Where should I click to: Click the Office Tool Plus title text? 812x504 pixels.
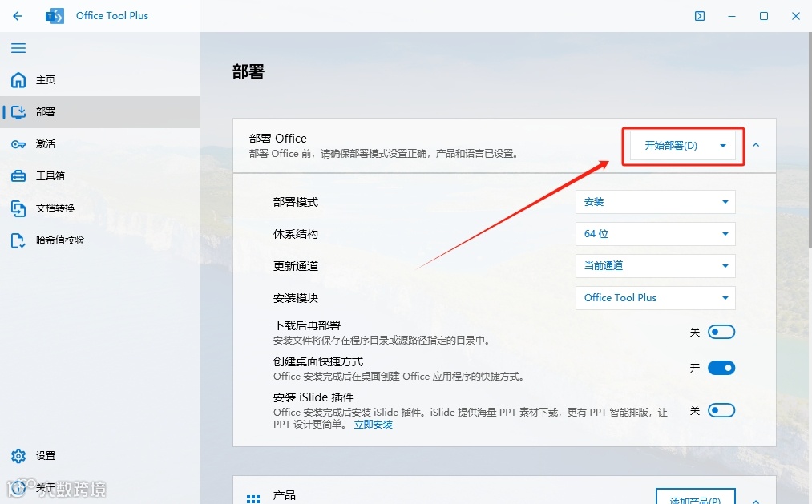click(x=112, y=16)
